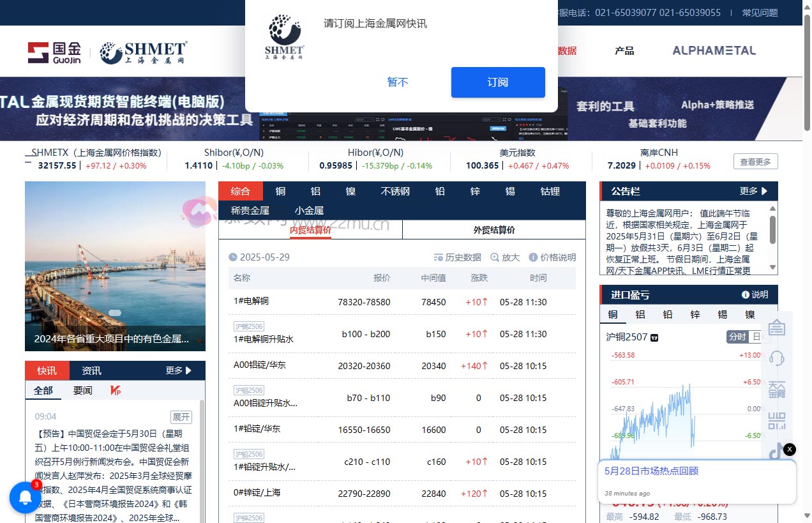
Task: Open the notification bell at bottom left
Action: pyautogui.click(x=26, y=497)
